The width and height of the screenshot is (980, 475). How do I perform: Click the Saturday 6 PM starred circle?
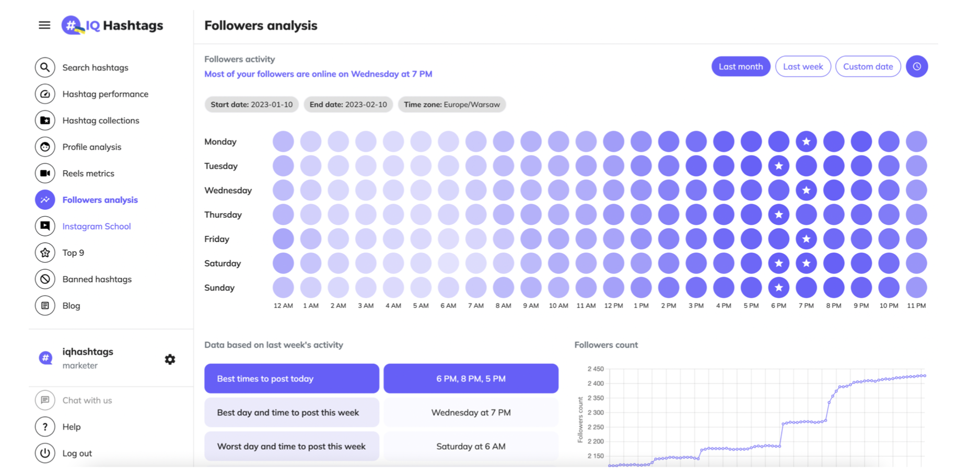point(779,263)
